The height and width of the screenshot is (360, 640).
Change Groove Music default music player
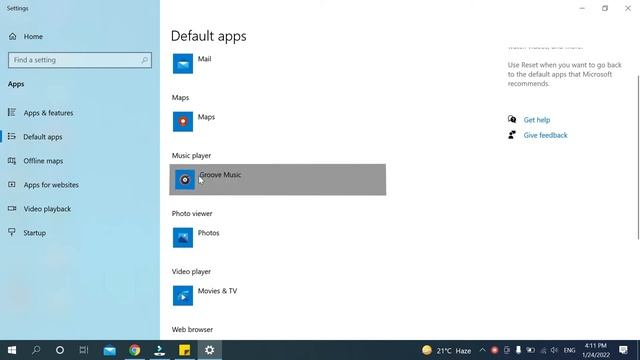tap(278, 180)
